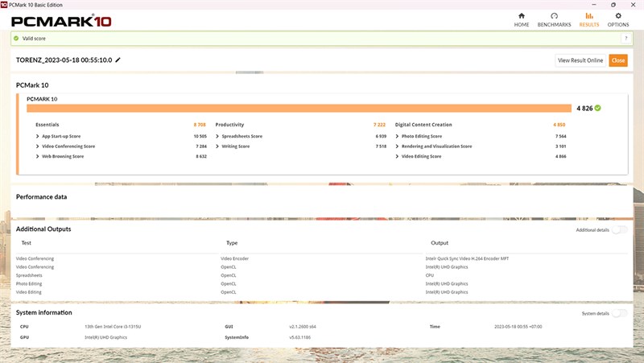Screen dimensions: 644x363
Task: Click the Video Encoder type cell
Action: [234, 258]
